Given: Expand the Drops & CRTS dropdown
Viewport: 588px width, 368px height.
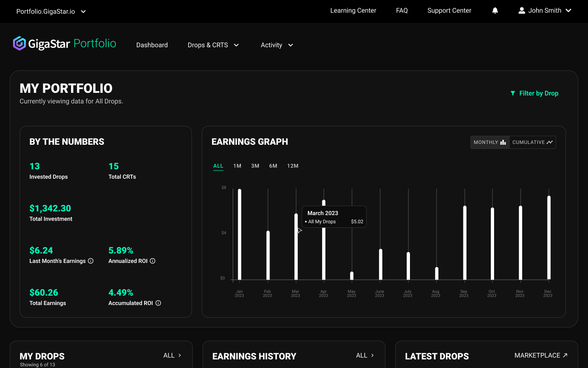Looking at the screenshot, I should coord(213,45).
